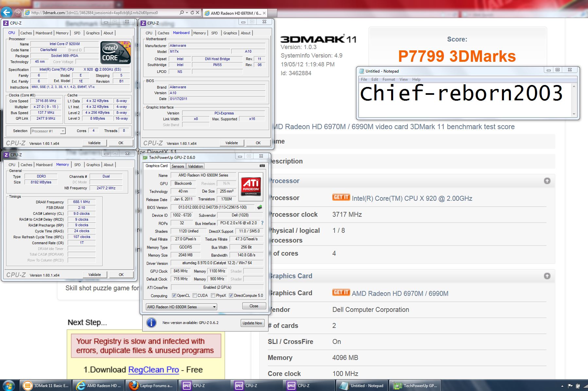Click the browser URL address field
Screen dimensions: 588x391
pyautogui.click(x=101, y=13)
